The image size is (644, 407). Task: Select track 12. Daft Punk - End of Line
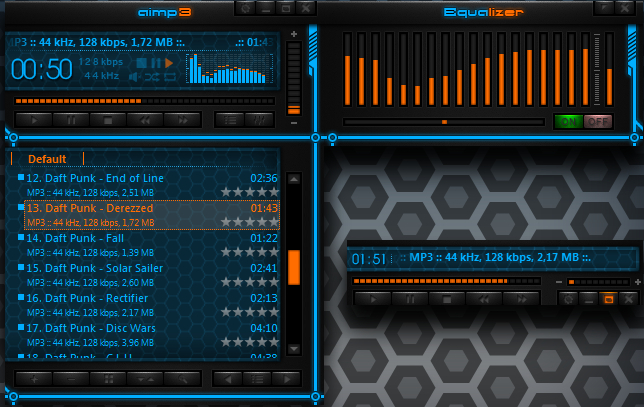click(x=152, y=185)
